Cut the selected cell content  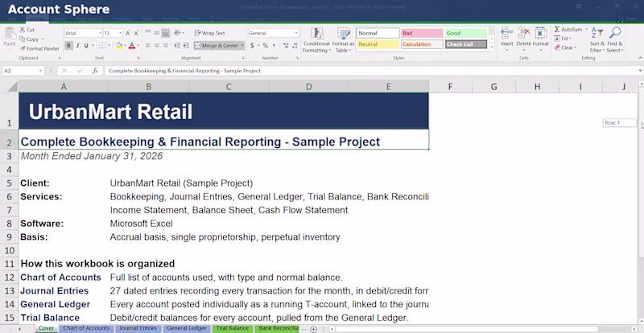[27, 30]
